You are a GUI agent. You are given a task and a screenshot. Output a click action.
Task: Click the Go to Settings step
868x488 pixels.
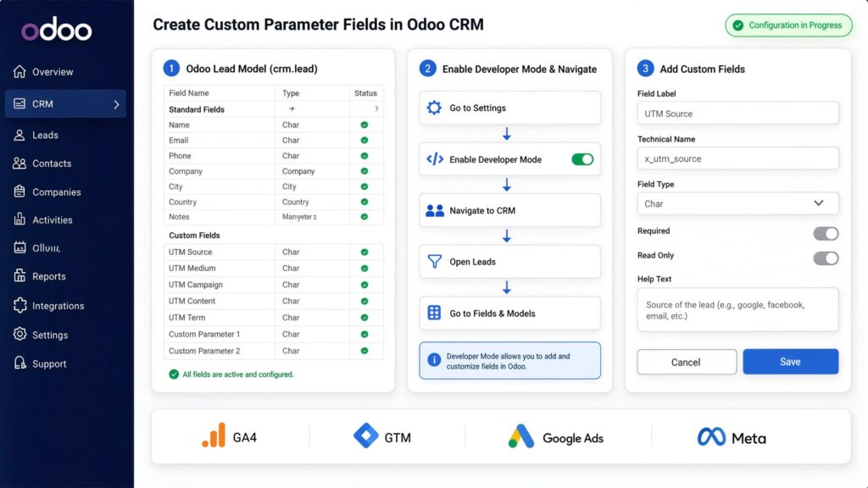pos(509,108)
